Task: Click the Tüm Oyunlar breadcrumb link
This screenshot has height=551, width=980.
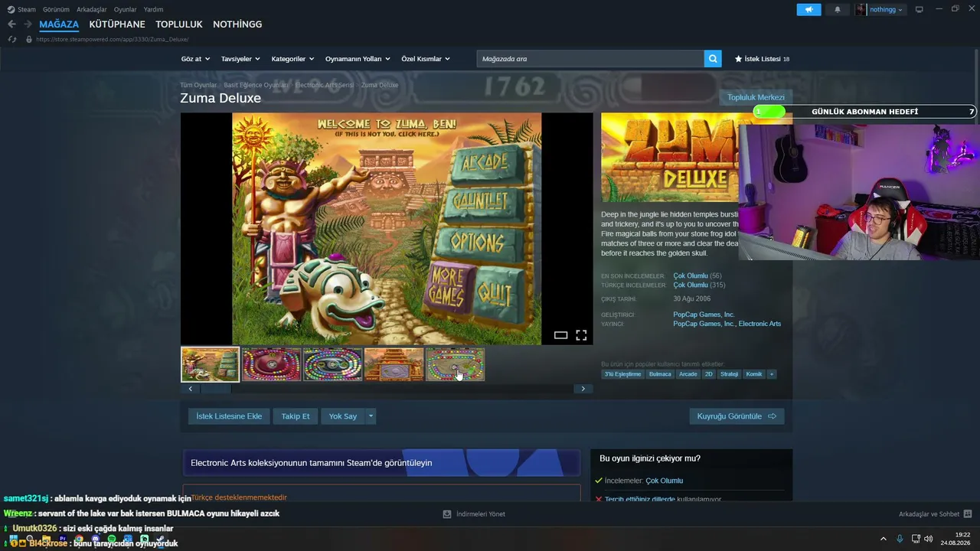Action: tap(198, 85)
